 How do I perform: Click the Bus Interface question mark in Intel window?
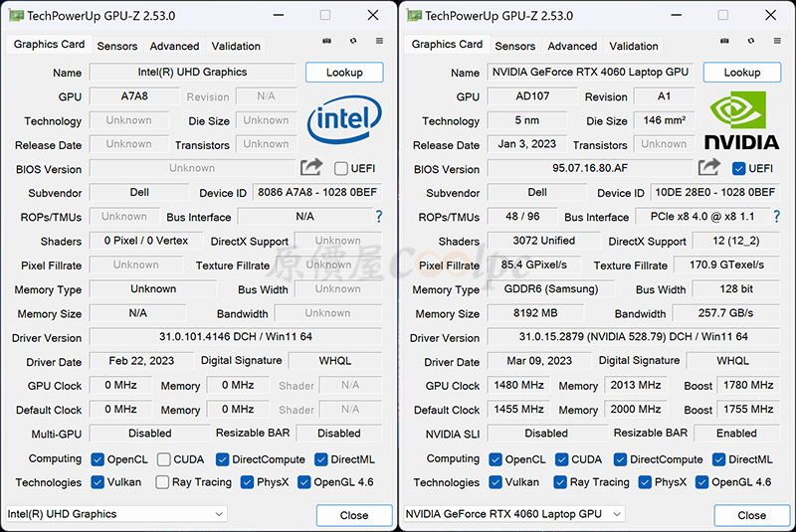coord(379,217)
